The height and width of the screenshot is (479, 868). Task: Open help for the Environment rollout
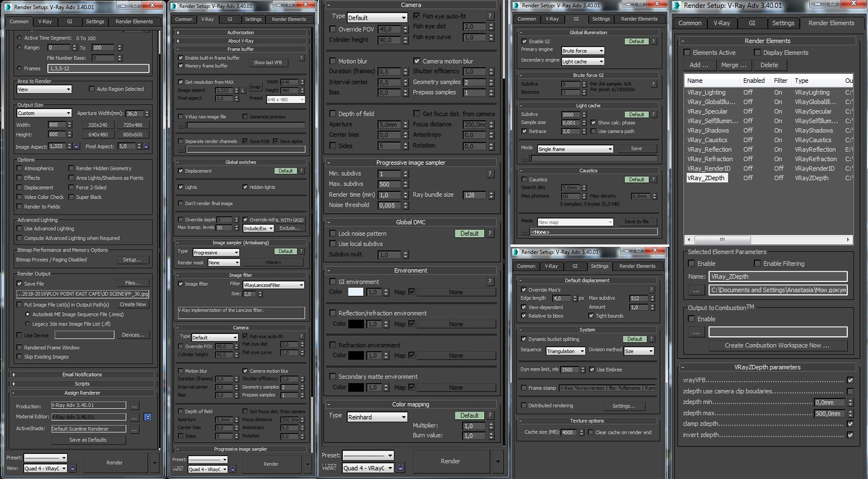click(490, 281)
